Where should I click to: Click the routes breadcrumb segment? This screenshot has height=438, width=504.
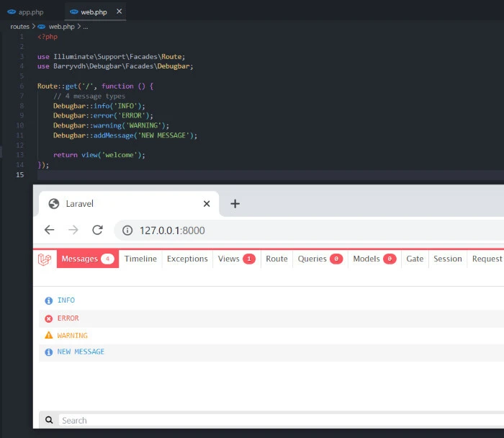point(19,27)
